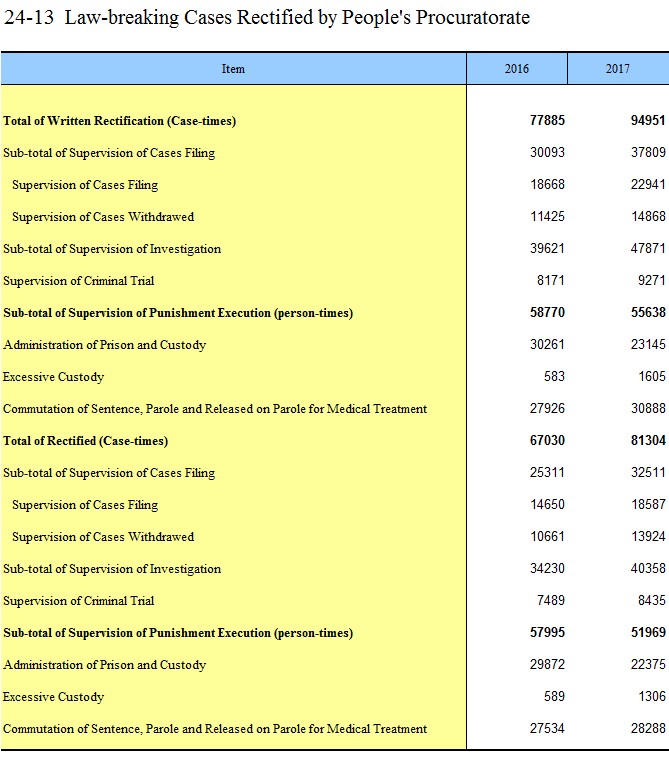The width and height of the screenshot is (669, 783).
Task: Click 'Administration of Prison and Custody' label beside 29872
Action: click(x=104, y=665)
